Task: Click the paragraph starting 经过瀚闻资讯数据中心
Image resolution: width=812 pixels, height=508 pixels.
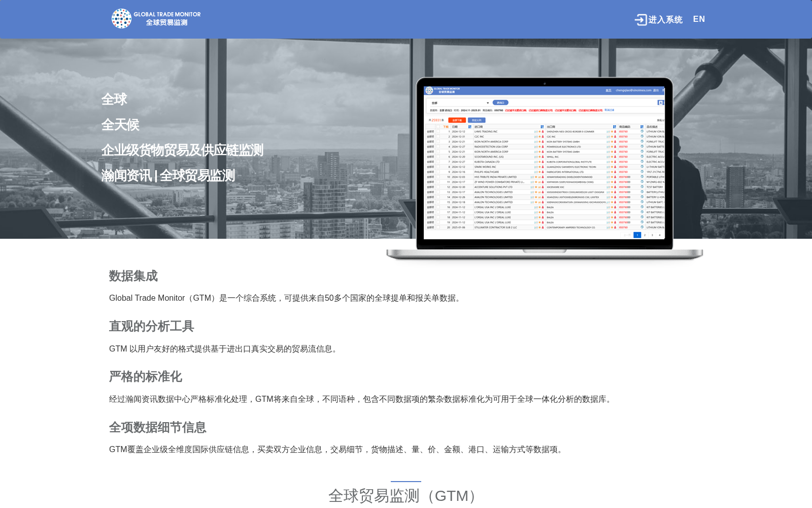Action: (362, 399)
